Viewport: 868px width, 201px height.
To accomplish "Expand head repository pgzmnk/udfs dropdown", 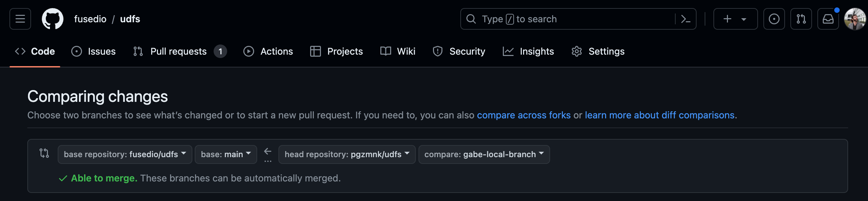I will coord(347,154).
